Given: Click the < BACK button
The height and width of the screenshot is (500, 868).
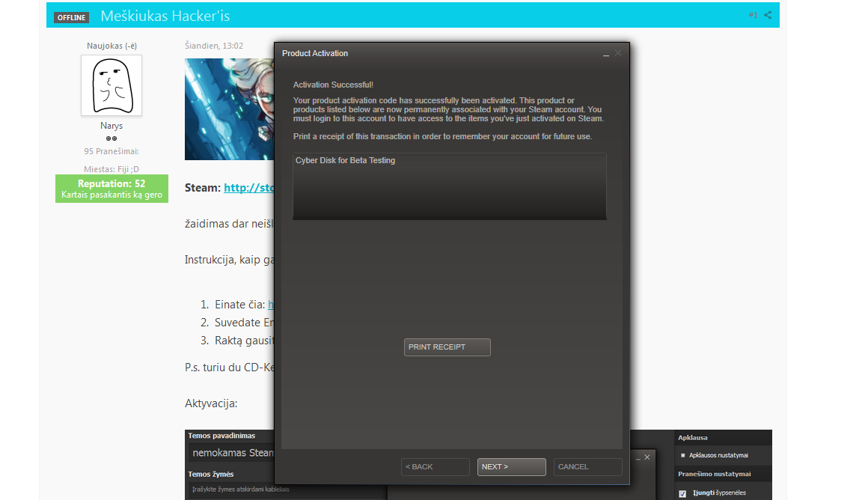Looking at the screenshot, I should 435,467.
